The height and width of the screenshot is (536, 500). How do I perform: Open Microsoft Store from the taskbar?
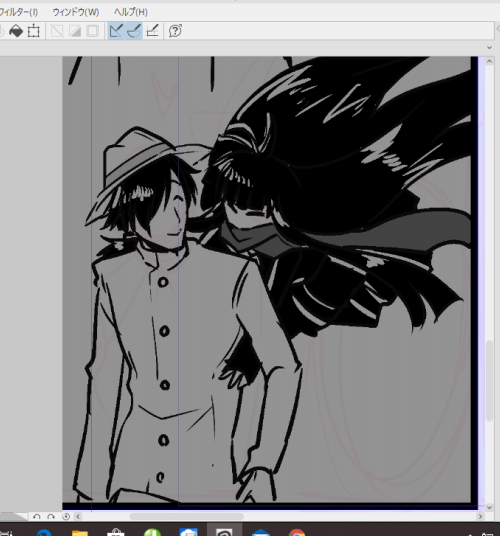coord(116,533)
